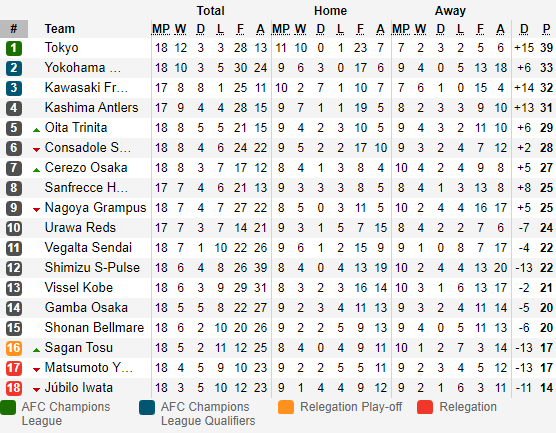Click green up arrow beside Sagan Tosu

click(x=36, y=350)
